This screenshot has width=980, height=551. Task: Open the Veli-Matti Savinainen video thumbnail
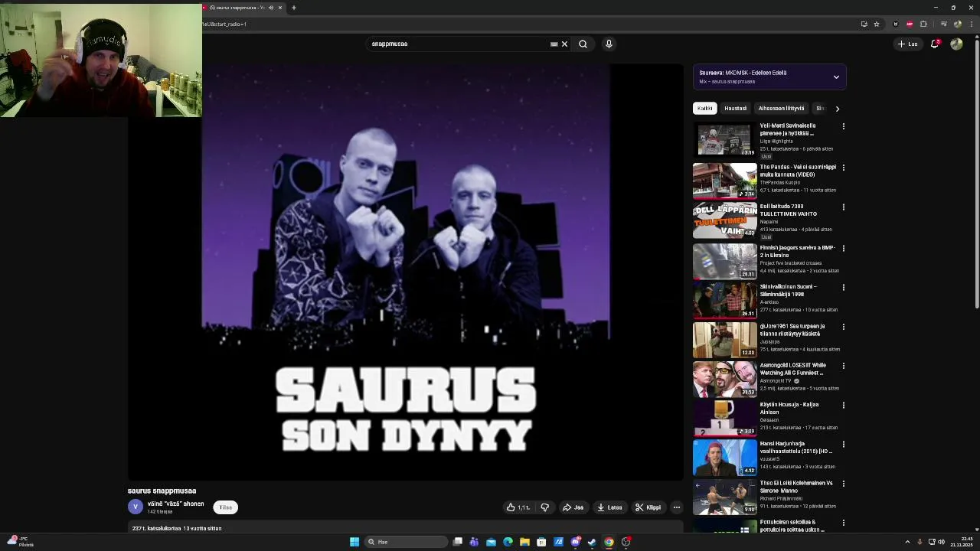[724, 139]
